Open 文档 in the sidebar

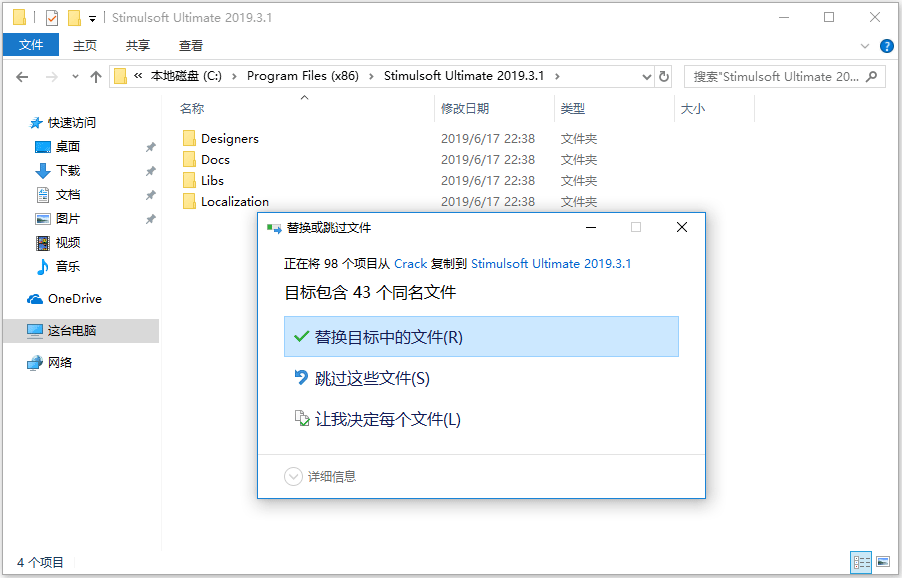click(x=67, y=195)
